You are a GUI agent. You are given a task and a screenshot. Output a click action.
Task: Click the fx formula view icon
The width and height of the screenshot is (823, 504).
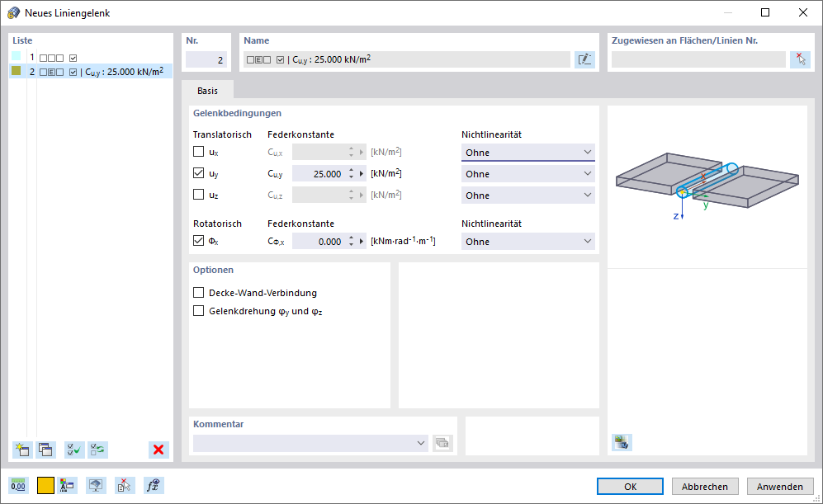[x=154, y=486]
